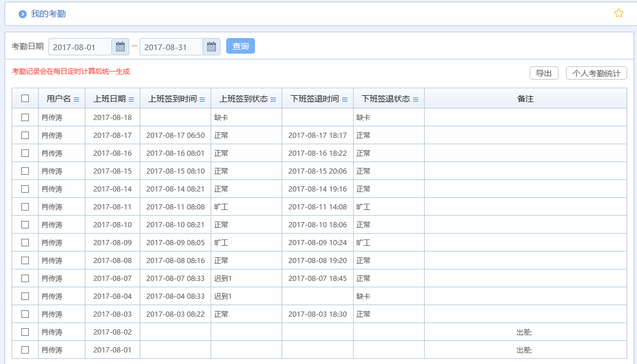The height and width of the screenshot is (364, 637).
Task: Open the 上班签到状态 column menu icon
Action: coord(273,99)
